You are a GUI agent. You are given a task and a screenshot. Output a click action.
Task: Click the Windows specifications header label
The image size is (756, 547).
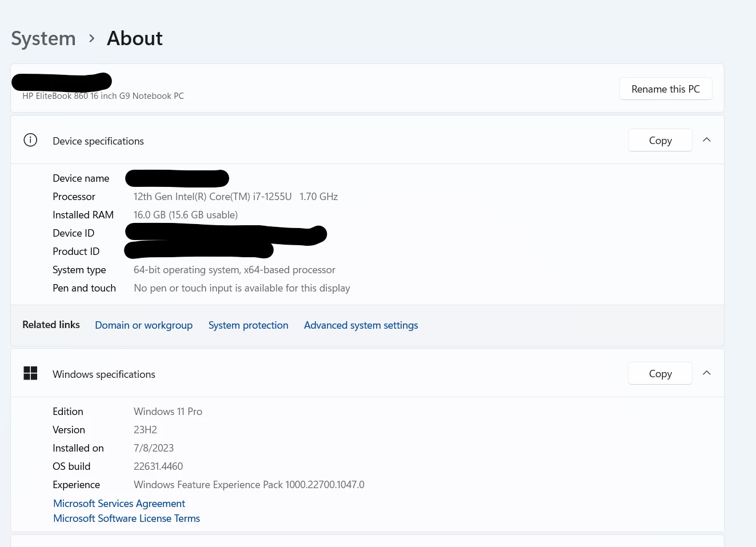[104, 374]
